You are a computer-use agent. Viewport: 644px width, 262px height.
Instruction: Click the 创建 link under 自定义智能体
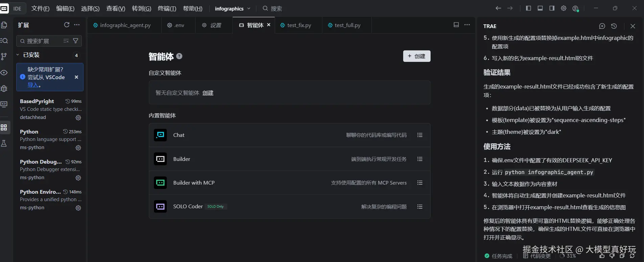(x=208, y=93)
